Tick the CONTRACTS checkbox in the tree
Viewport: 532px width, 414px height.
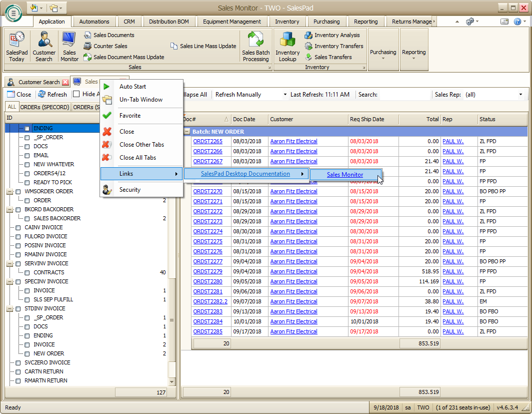[x=27, y=273]
